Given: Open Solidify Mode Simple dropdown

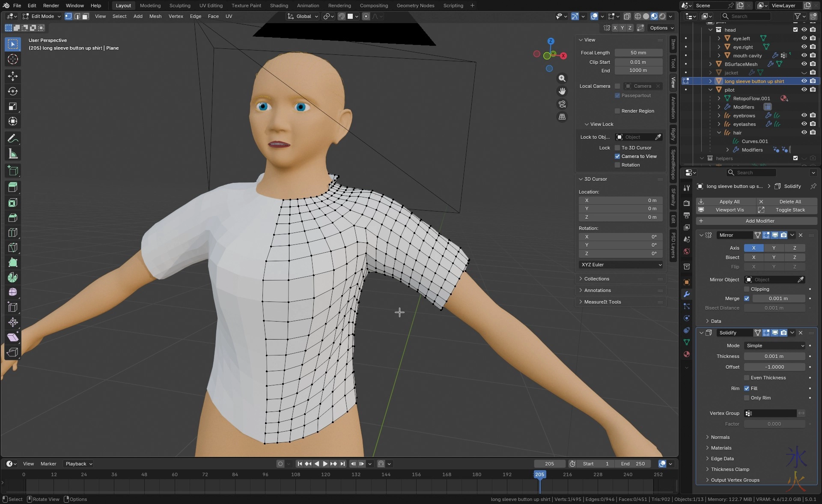Looking at the screenshot, I should [x=774, y=346].
